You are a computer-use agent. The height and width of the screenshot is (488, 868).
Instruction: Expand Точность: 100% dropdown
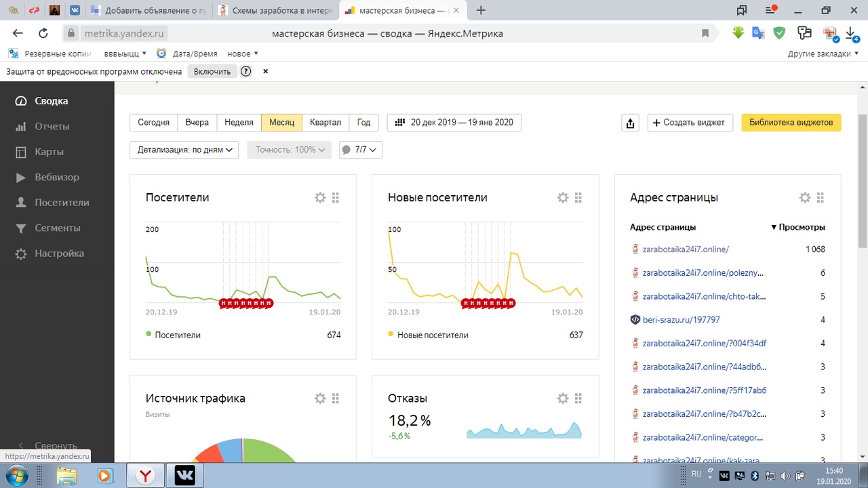(290, 150)
